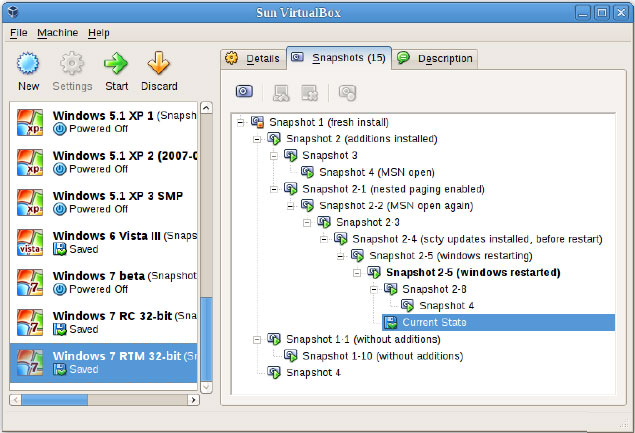Collapse the Snapshot 2-8 node
This screenshot has height=433, width=635.
click(374, 289)
